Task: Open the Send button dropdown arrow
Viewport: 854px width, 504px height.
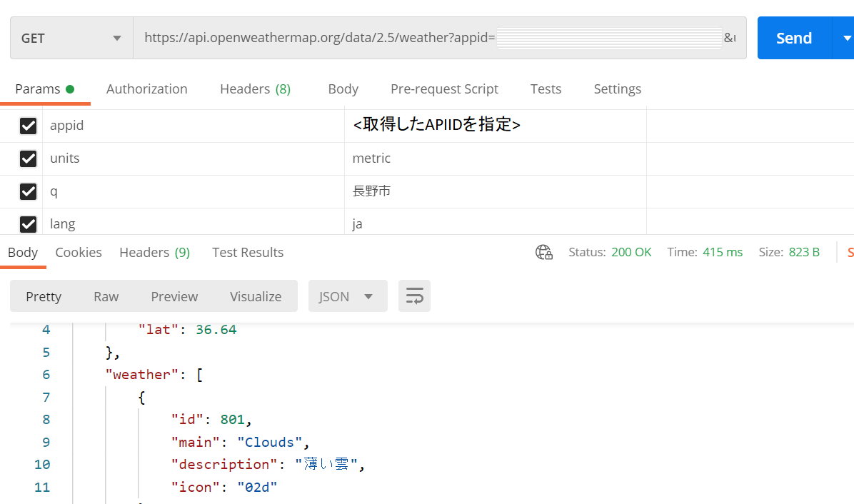Action: (843, 39)
